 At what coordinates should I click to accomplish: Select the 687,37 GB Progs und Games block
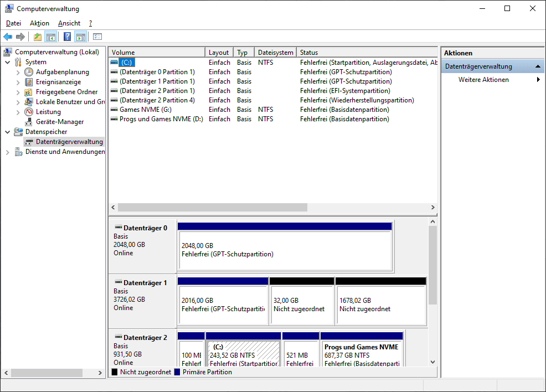(x=362, y=349)
